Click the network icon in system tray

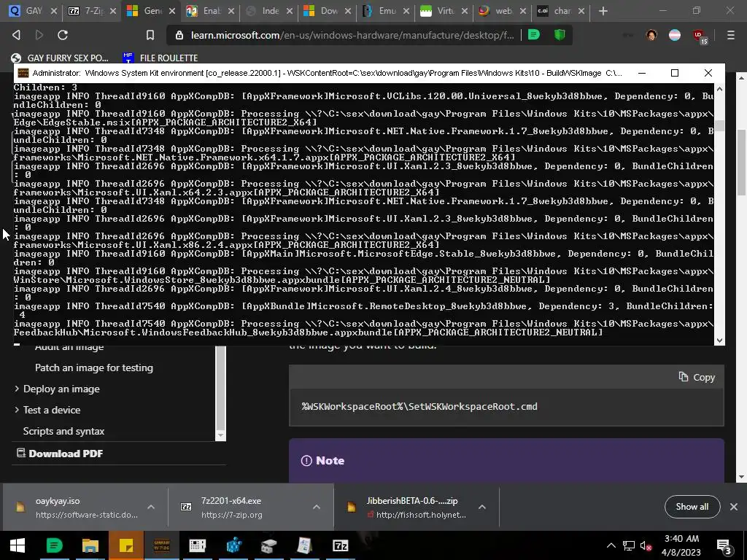[x=629, y=545]
